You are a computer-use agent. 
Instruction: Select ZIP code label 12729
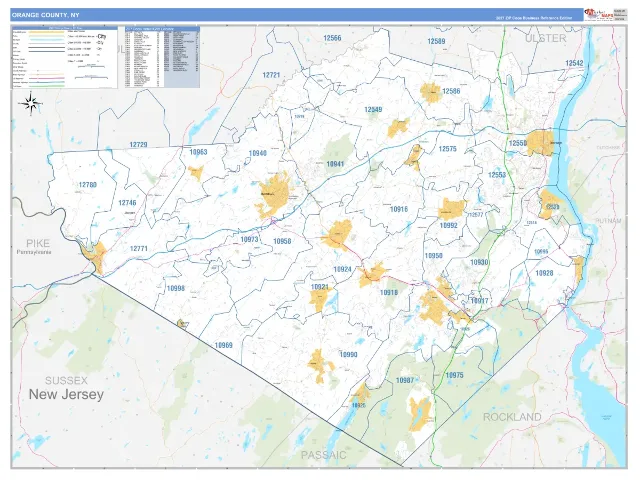(138, 144)
